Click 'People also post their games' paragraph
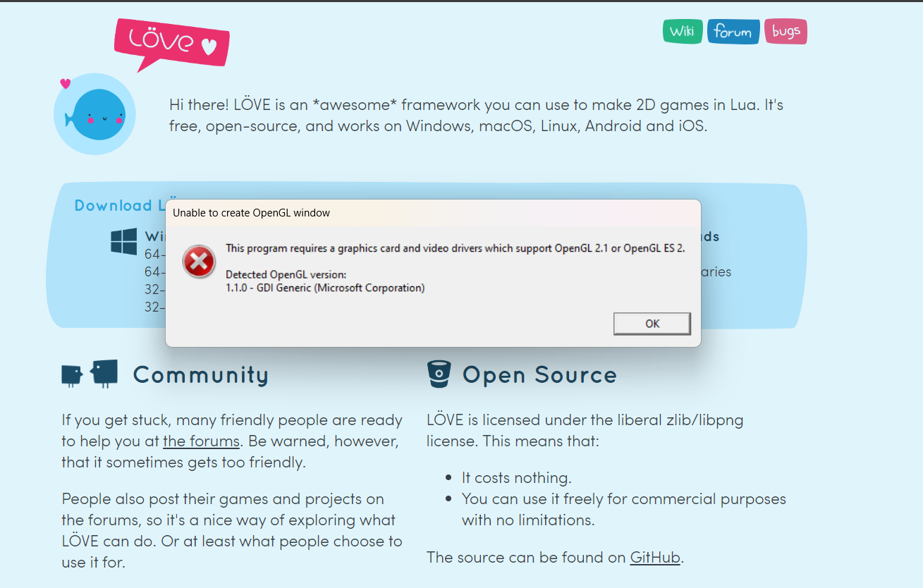 (232, 530)
